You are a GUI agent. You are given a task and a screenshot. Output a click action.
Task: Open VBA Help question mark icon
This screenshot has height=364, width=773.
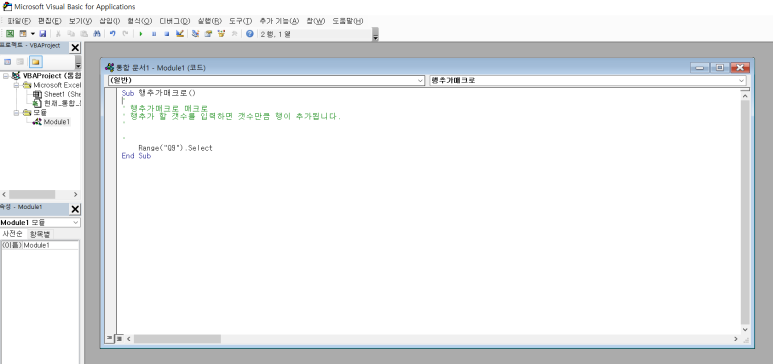point(250,34)
